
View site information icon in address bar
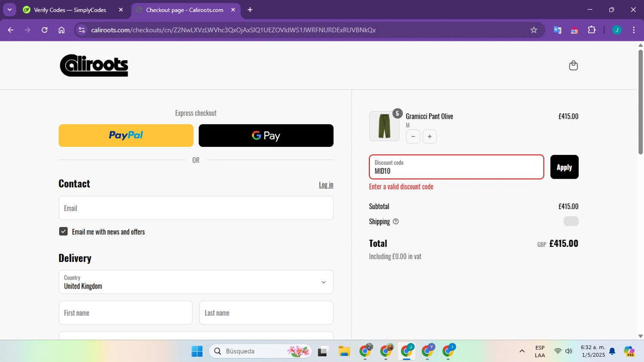82,30
